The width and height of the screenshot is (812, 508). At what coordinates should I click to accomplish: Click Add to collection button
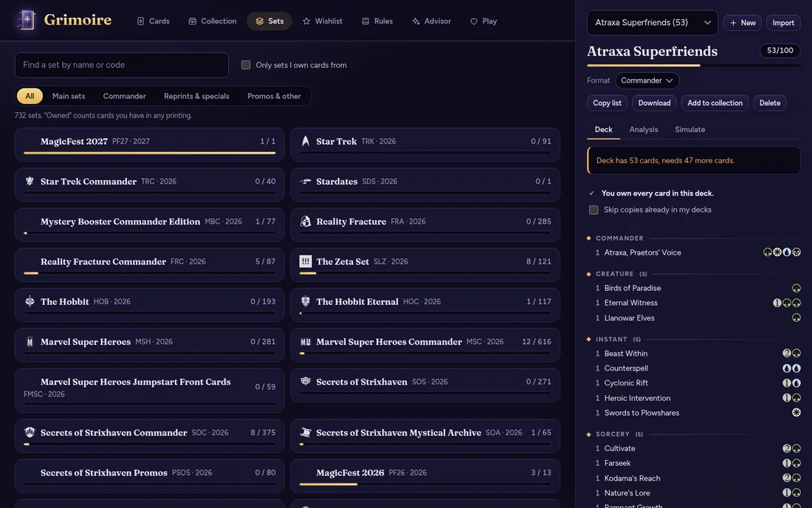[715, 103]
